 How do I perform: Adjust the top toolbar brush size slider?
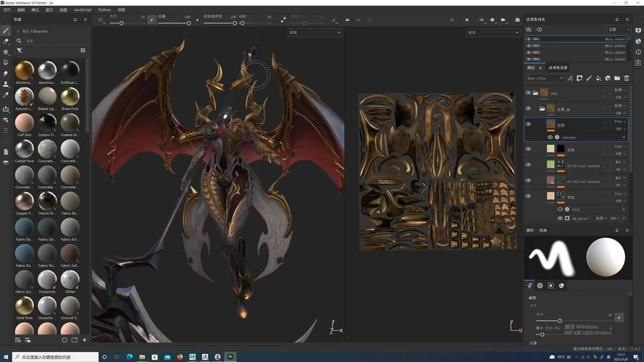[127, 23]
